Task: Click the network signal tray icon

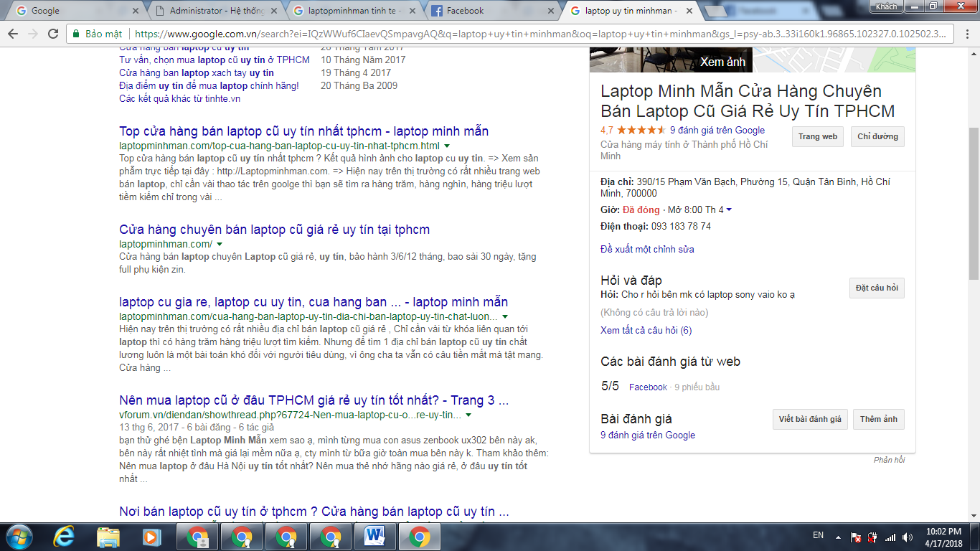Action: pos(890,537)
